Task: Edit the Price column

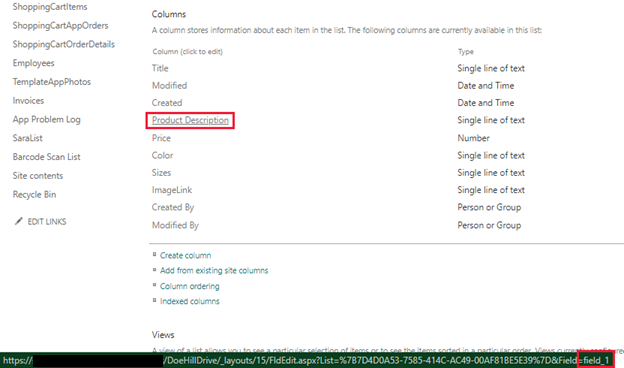Action: click(161, 138)
